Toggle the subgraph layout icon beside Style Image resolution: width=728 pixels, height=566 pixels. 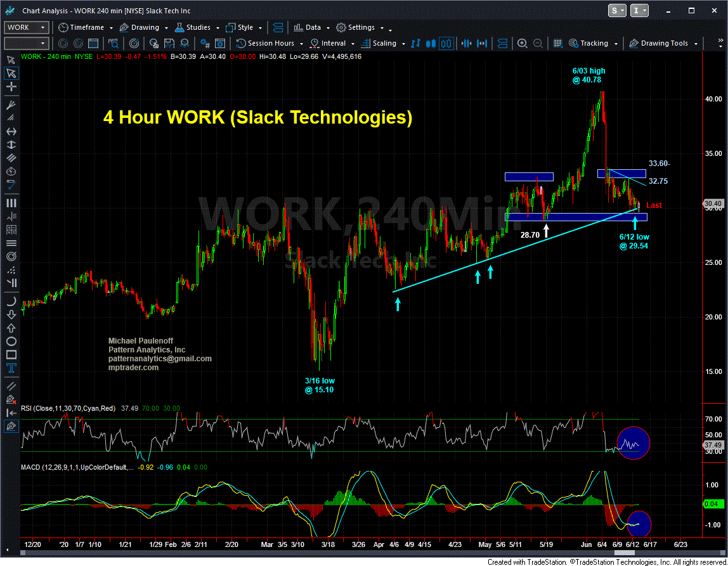[278, 27]
